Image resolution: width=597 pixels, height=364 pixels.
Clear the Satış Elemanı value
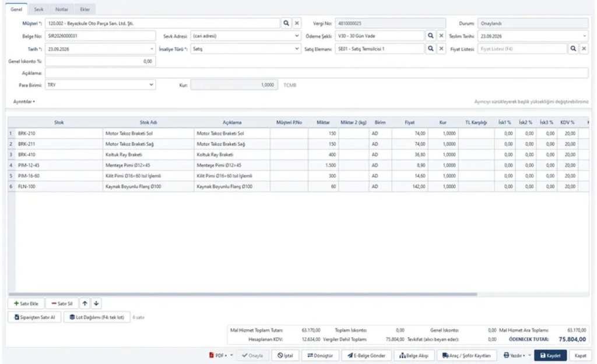(441, 49)
